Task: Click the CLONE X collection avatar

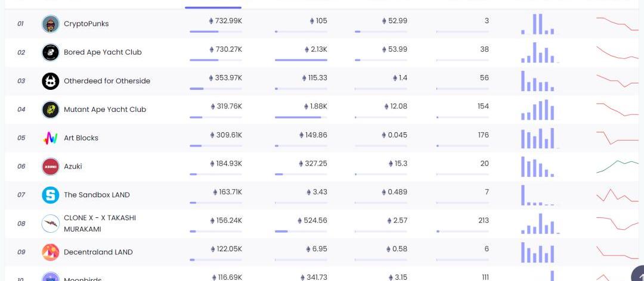Action: pyautogui.click(x=51, y=224)
